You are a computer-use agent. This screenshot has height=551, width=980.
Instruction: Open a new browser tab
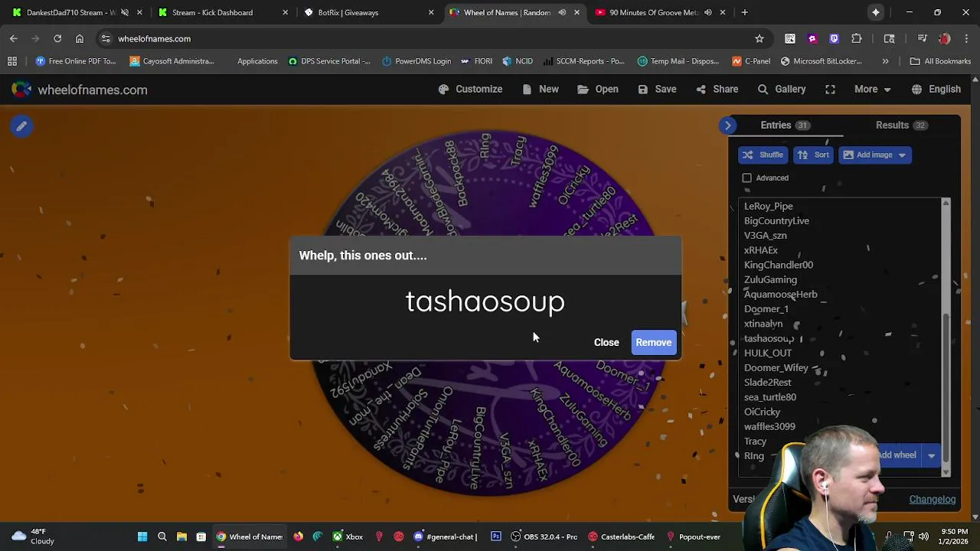(744, 12)
